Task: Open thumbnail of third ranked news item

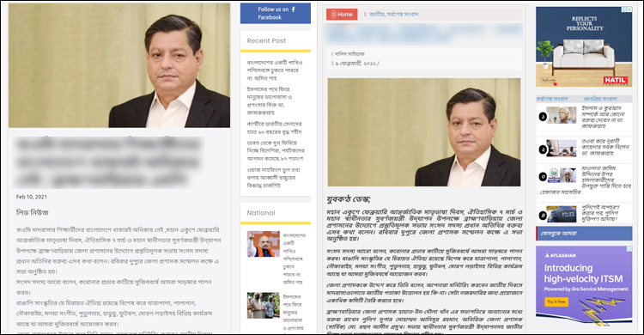Action: click(562, 175)
